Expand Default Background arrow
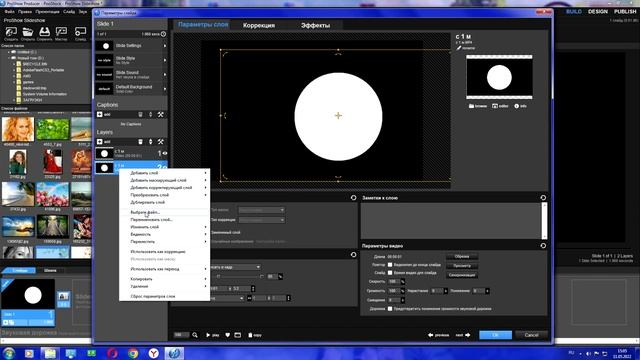 click(165, 89)
